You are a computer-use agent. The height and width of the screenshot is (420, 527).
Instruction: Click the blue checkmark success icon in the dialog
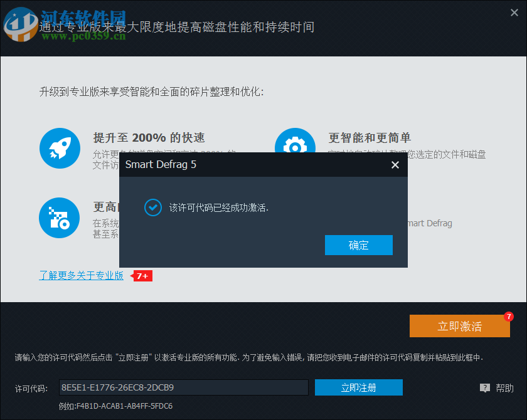(152, 207)
